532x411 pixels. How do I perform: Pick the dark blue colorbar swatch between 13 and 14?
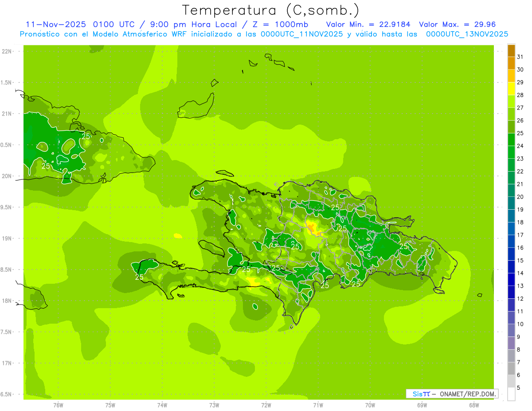point(511,279)
